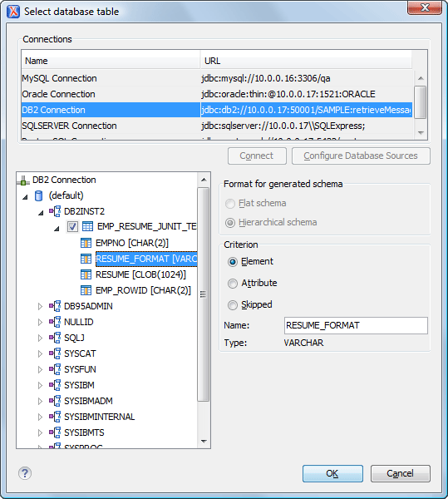
Task: Expand the NULLID schema node
Action: 40,322
